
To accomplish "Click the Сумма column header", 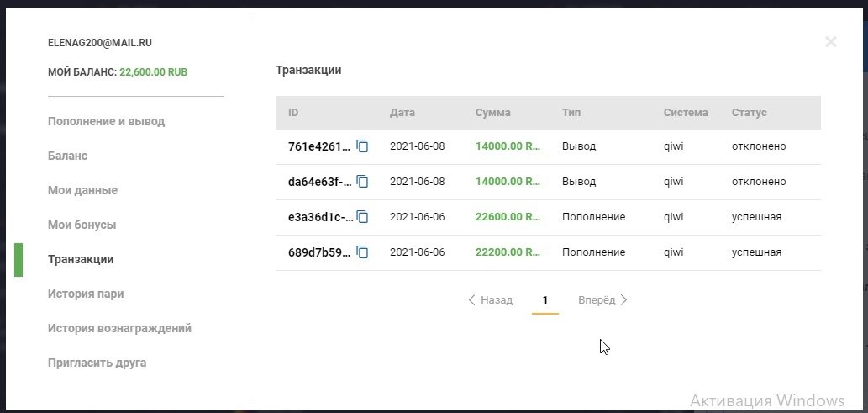I will 492,113.
